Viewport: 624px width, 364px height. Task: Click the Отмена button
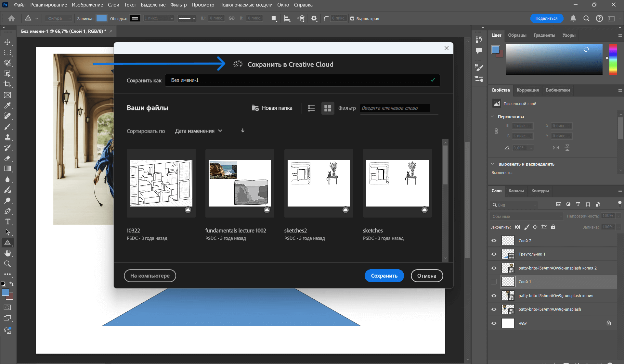(x=427, y=276)
